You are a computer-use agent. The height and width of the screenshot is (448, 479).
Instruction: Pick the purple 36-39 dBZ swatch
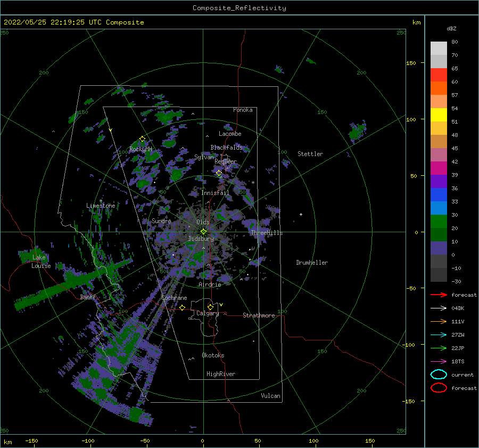pos(439,182)
